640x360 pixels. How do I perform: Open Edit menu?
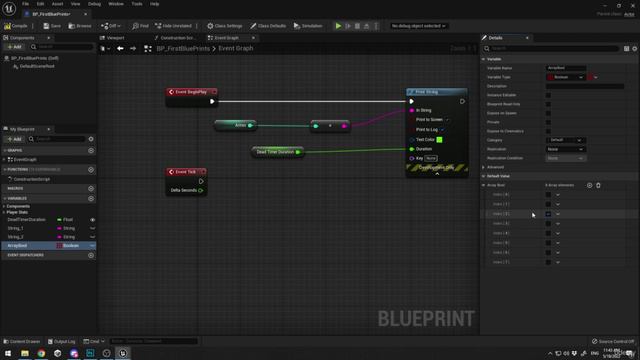click(x=40, y=4)
